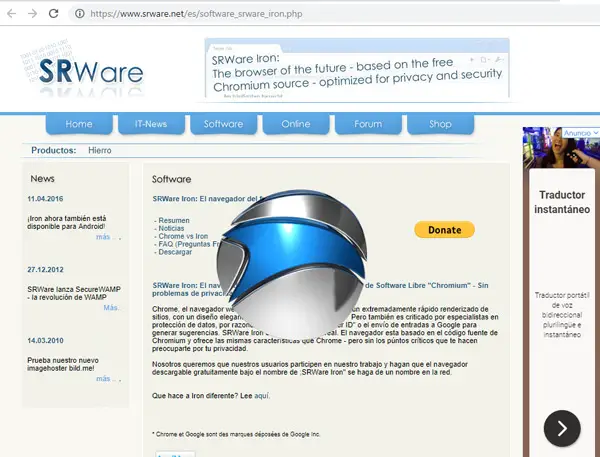Select Hierro under Productos
Screen dimensions: 600x457
pos(100,150)
